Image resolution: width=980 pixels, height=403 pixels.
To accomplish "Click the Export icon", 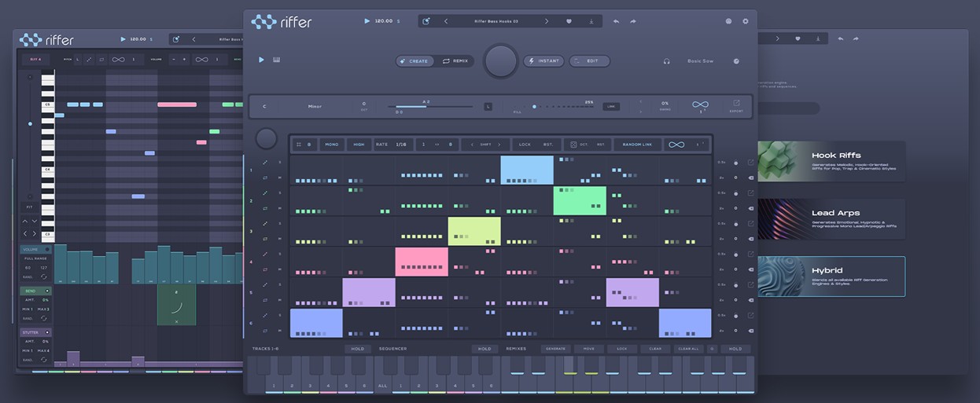I will click(x=736, y=105).
